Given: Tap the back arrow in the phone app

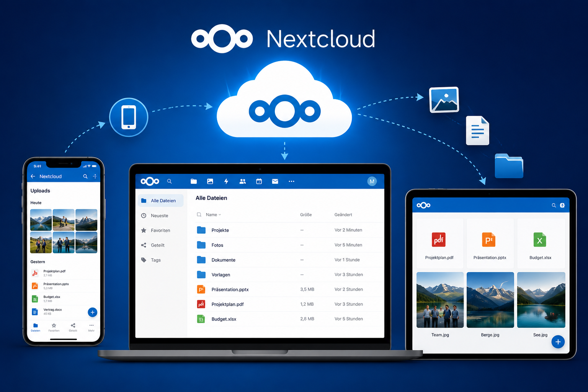Looking at the screenshot, I should [x=33, y=176].
